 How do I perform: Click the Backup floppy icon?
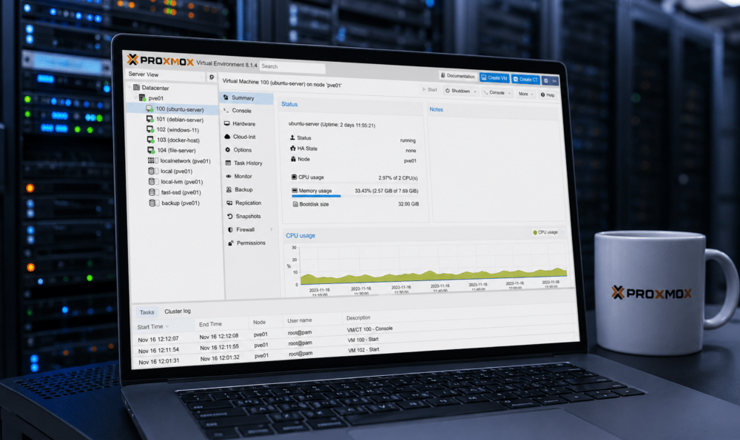tap(228, 189)
